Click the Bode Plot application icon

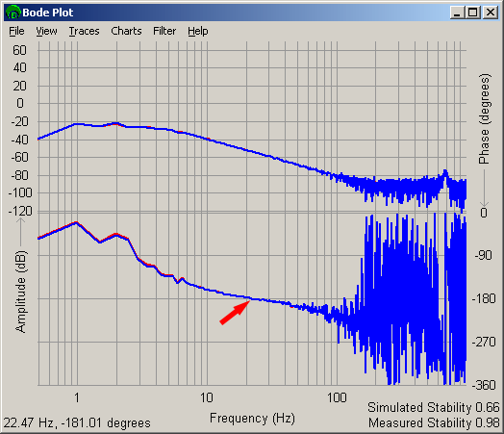coord(13,13)
